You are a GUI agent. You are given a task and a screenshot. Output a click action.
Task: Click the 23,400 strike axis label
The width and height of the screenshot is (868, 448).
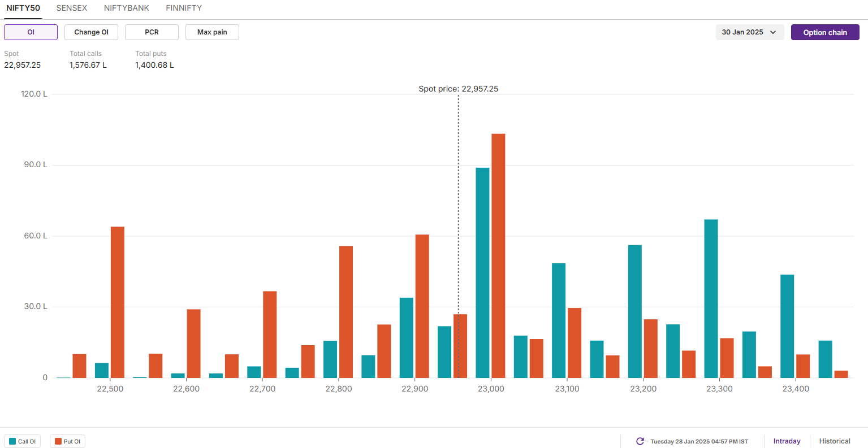tap(796, 389)
